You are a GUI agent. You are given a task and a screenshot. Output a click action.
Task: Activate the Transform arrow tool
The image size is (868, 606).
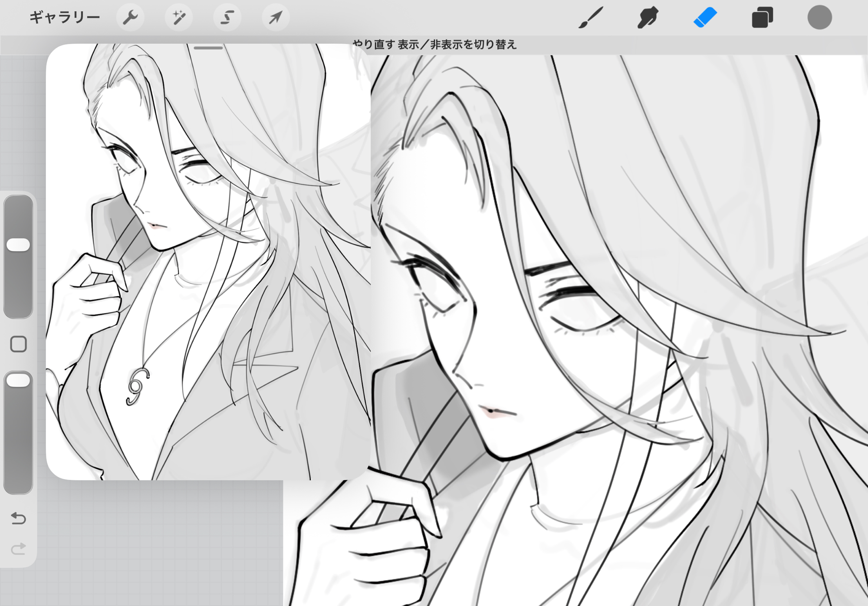[276, 18]
